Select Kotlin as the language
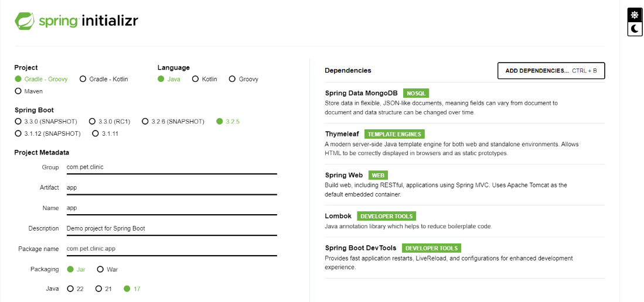 coord(196,79)
